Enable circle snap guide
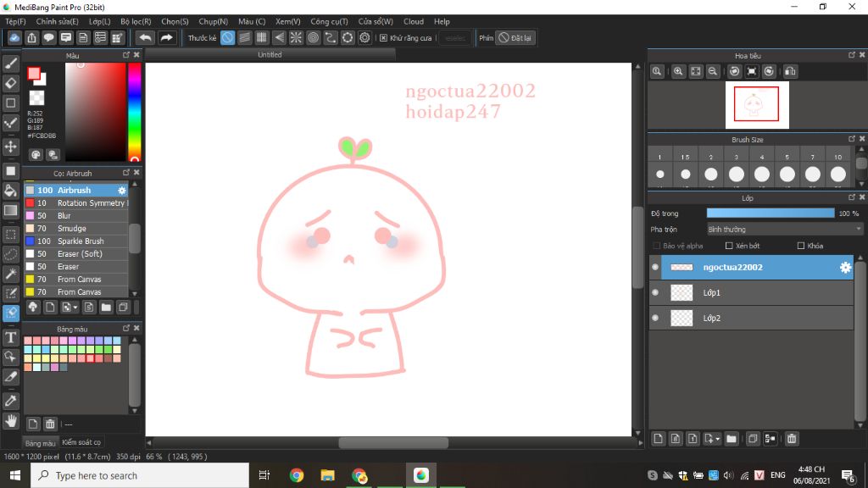 coord(314,37)
